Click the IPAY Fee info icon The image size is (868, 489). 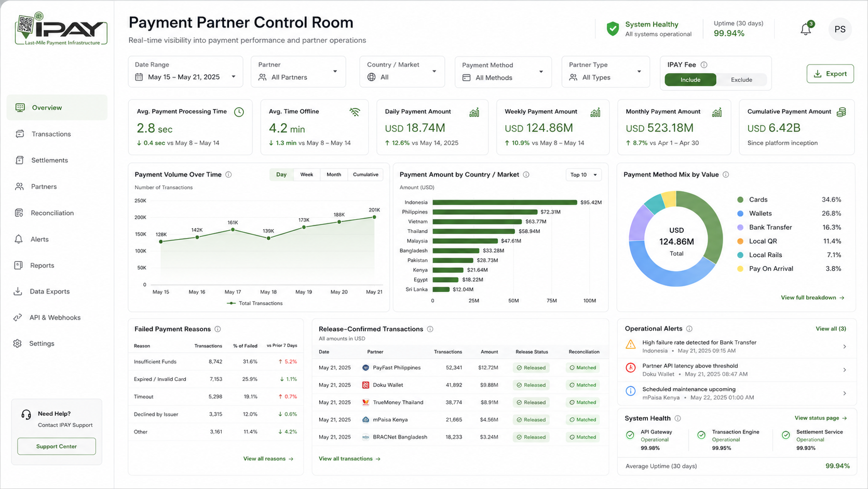point(704,65)
